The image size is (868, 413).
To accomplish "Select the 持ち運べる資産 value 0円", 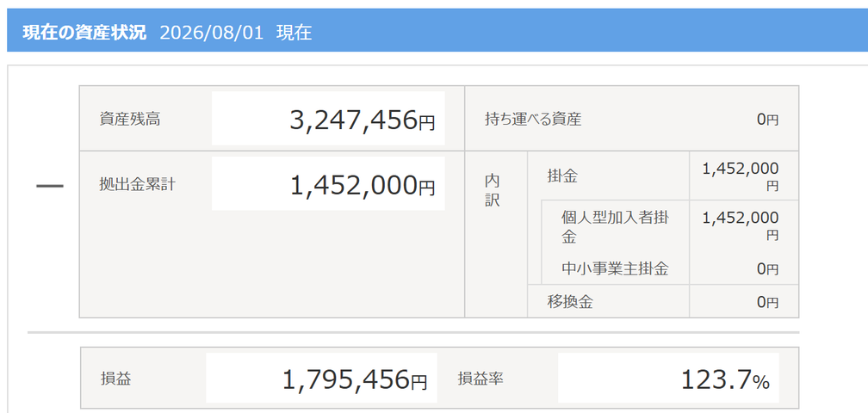I will pos(768,120).
